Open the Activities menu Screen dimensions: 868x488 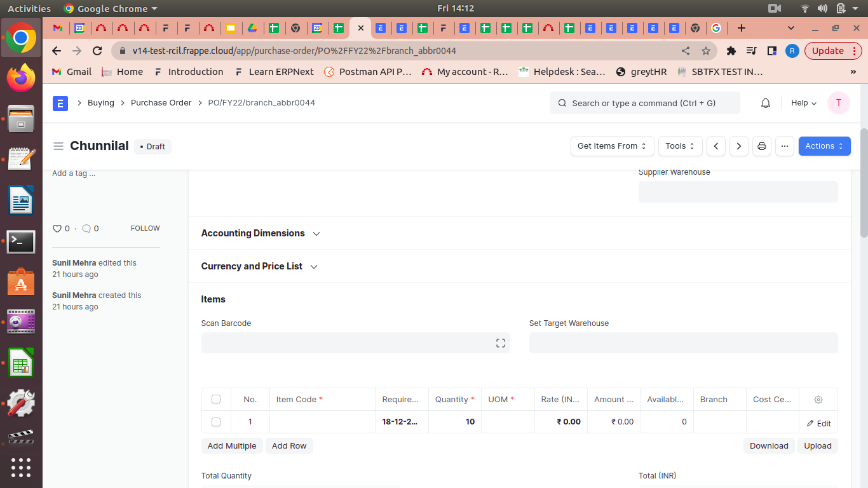click(x=29, y=8)
